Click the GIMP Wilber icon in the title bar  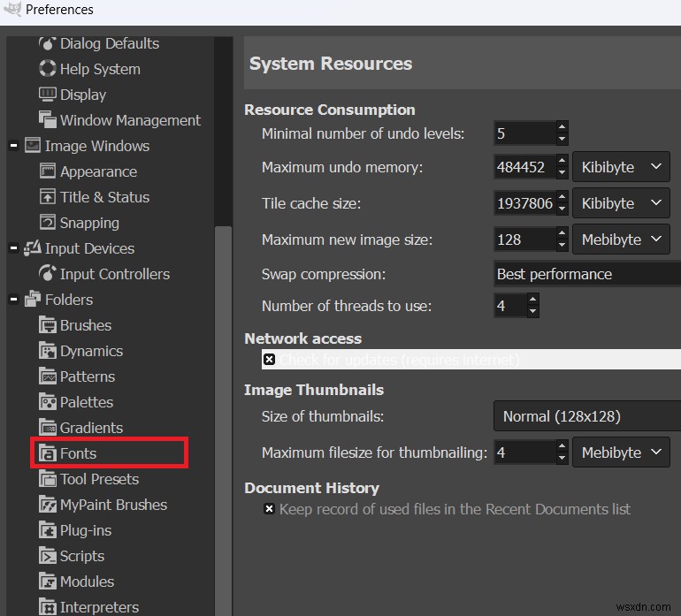point(11,9)
